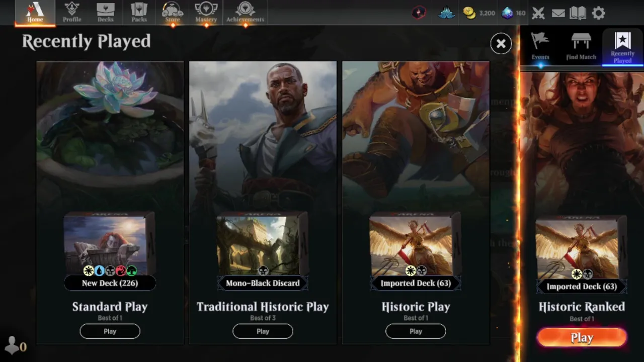Viewport: 644px width, 362px height.
Task: Open the Learn book icon
Action: [578, 13]
